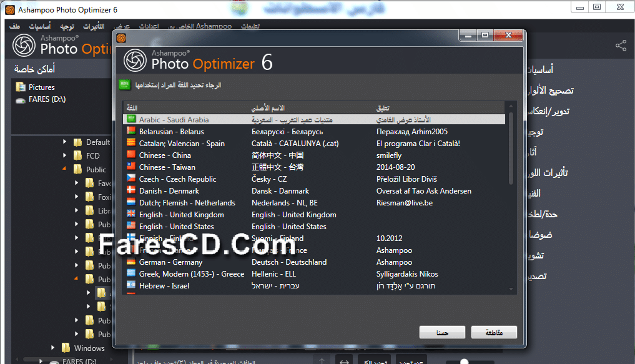Collapse the Public folder node
The height and width of the screenshot is (364, 635).
click(64, 169)
